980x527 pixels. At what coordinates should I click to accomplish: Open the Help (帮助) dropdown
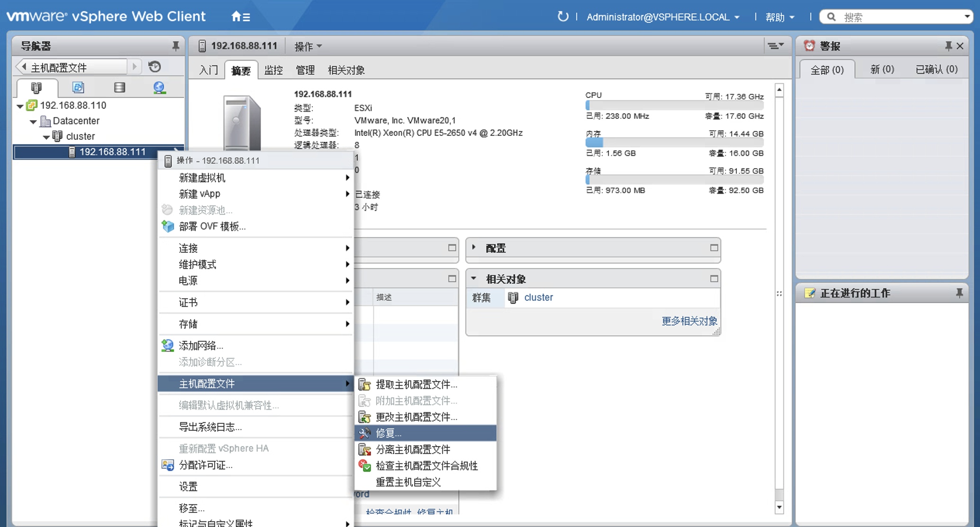(780, 17)
